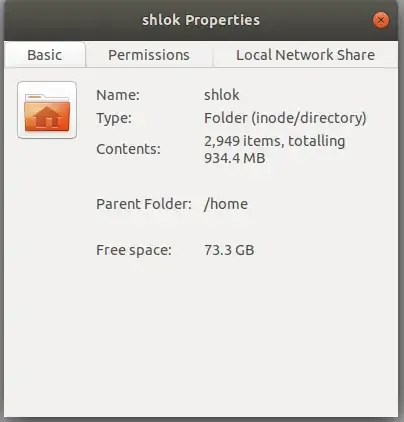Select the Folder (inode/directory) type text

(285, 118)
